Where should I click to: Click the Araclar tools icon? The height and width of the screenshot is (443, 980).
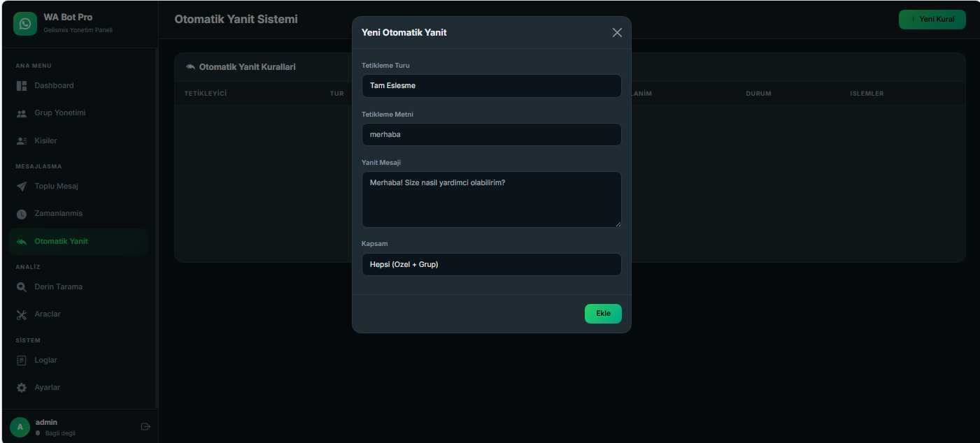22,314
